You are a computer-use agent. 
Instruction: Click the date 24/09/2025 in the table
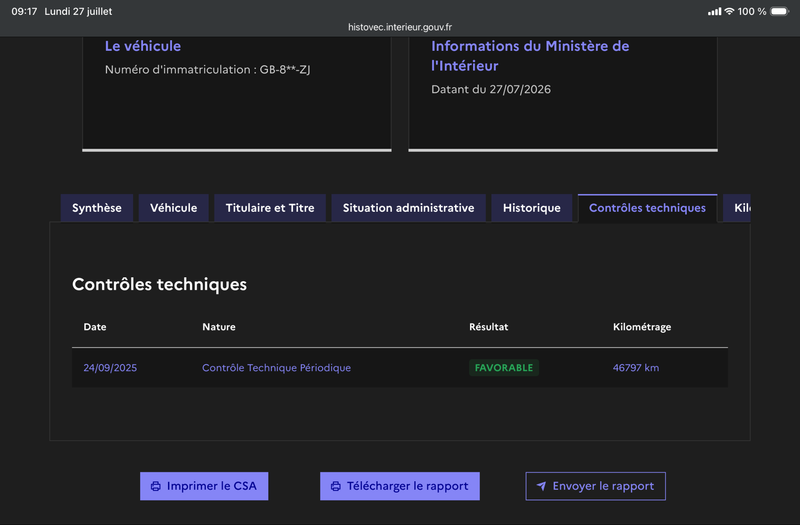coord(110,368)
